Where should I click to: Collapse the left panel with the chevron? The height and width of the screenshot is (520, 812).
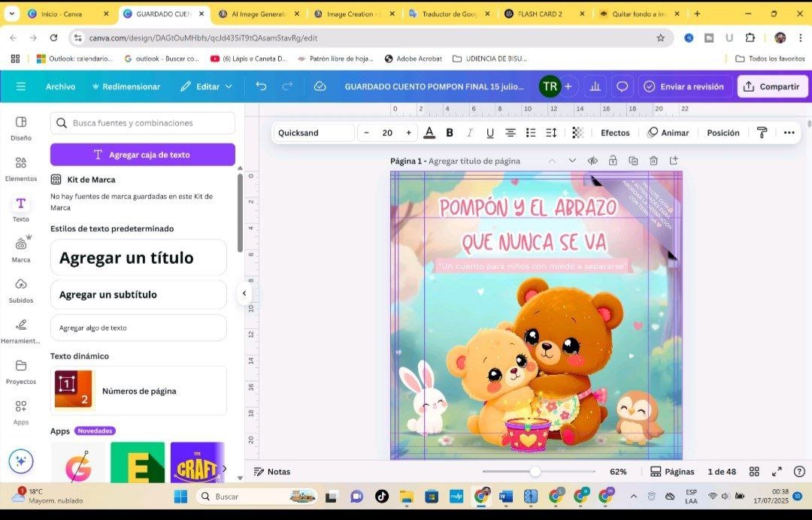coord(244,294)
